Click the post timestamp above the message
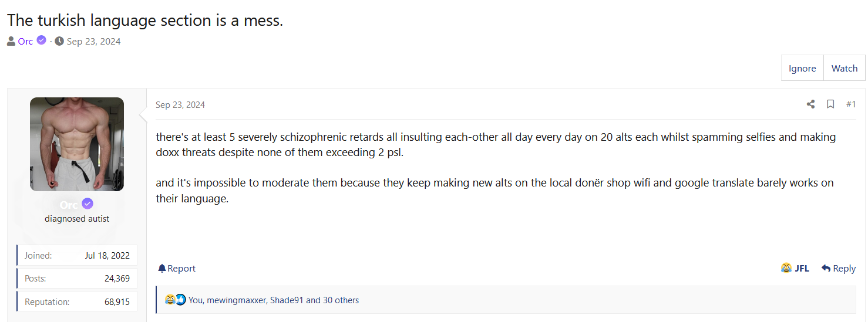The width and height of the screenshot is (868, 322). coord(180,105)
